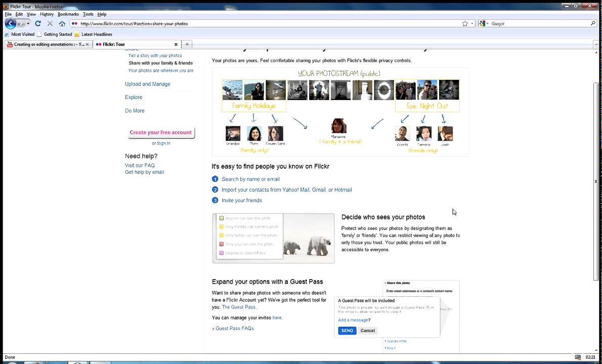Image resolution: width=602 pixels, height=364 pixels.
Task: Open the Upload and Manage section
Action: pos(147,84)
